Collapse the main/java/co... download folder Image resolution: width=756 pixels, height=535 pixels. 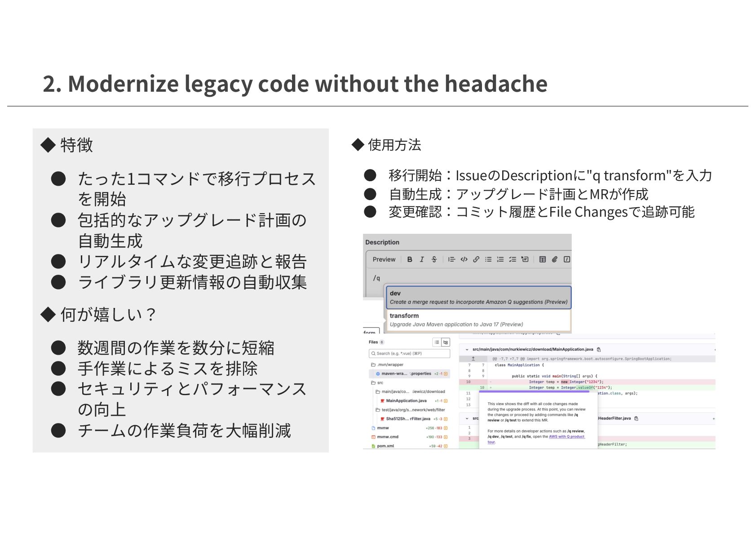[410, 392]
